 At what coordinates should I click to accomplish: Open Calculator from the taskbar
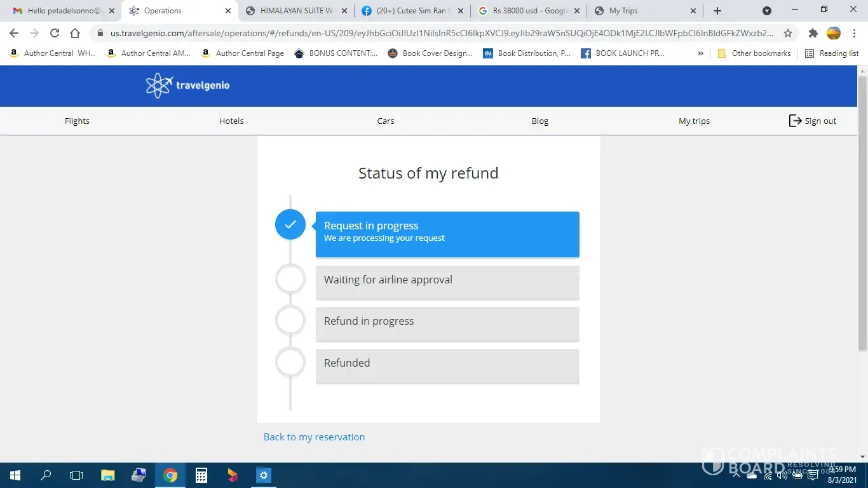pos(201,475)
